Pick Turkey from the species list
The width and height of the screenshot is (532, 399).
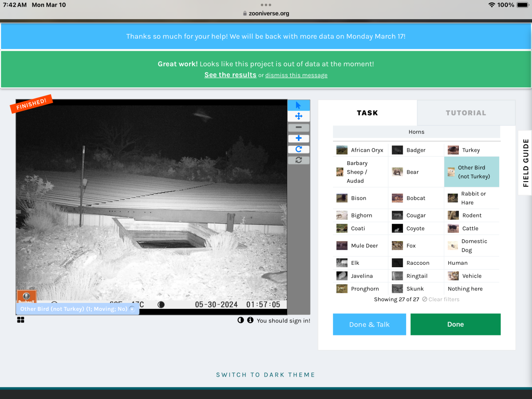click(x=472, y=150)
